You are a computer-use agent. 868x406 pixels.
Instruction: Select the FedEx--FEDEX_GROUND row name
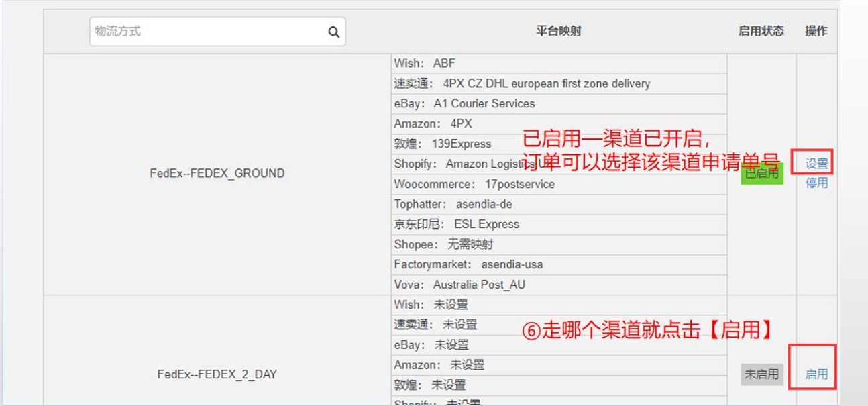pos(217,173)
